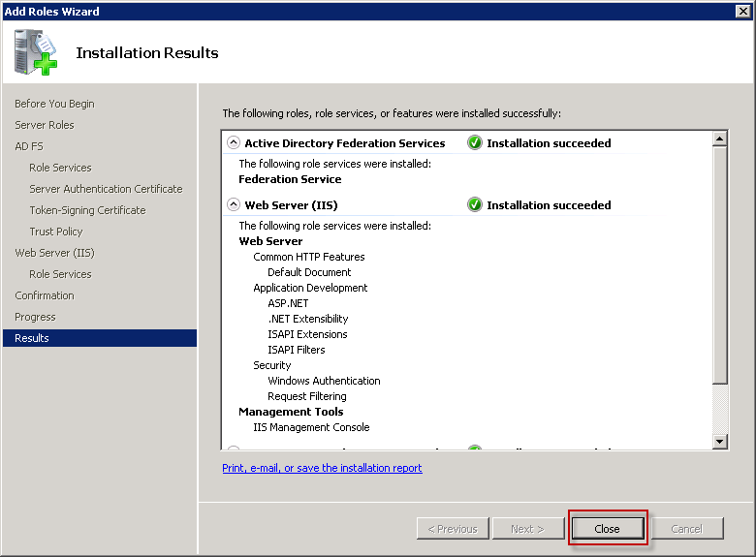Click ISAPI Extensions entry

(307, 334)
